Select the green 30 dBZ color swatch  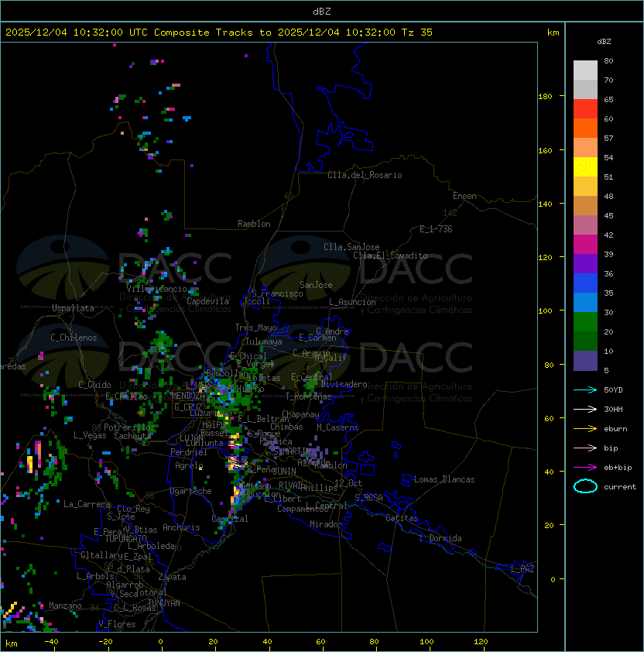585,322
